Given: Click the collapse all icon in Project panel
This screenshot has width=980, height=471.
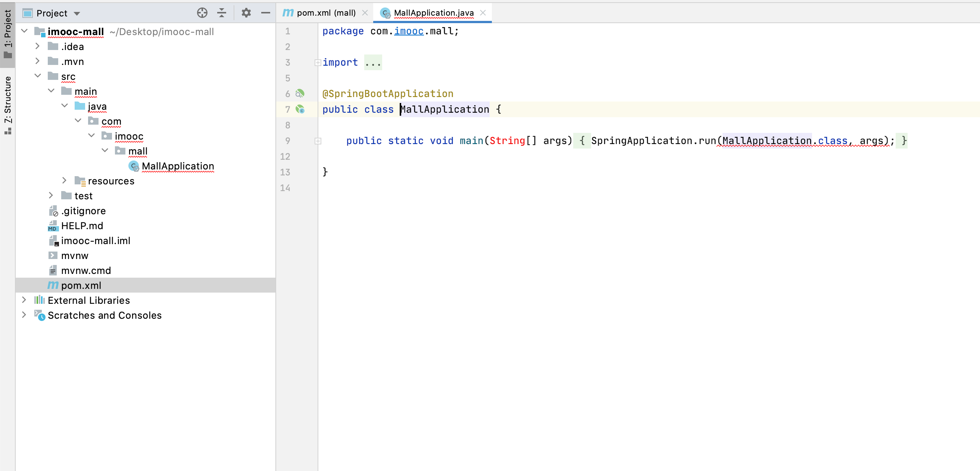Looking at the screenshot, I should (x=221, y=13).
